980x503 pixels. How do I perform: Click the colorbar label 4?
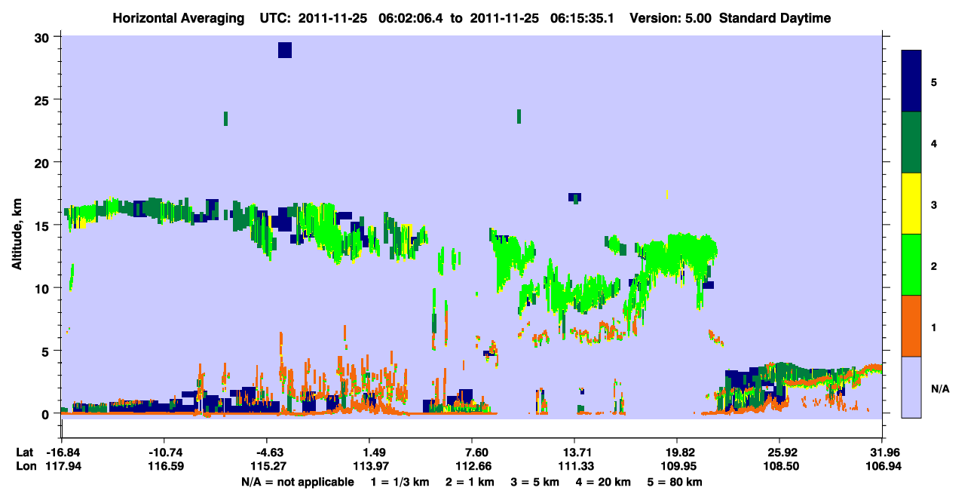pyautogui.click(x=934, y=143)
